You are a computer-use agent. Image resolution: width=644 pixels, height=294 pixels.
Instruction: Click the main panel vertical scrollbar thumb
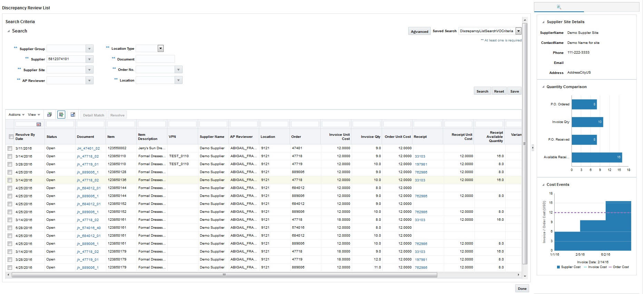(x=525, y=144)
